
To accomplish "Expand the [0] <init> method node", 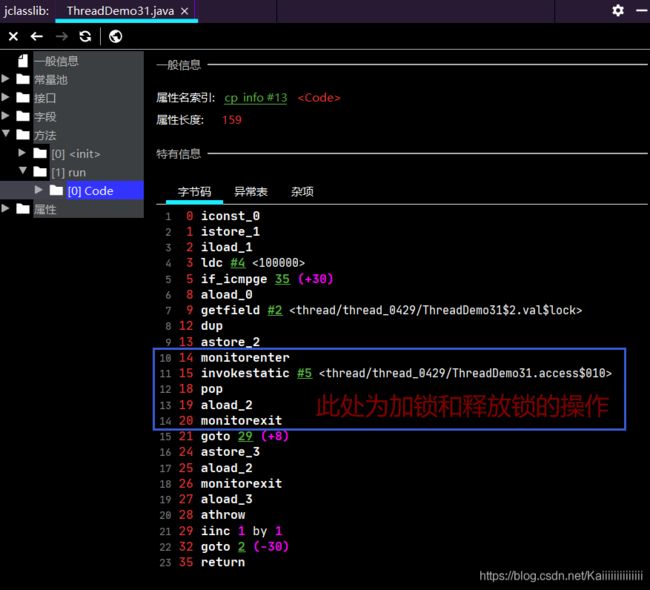I will (x=22, y=153).
